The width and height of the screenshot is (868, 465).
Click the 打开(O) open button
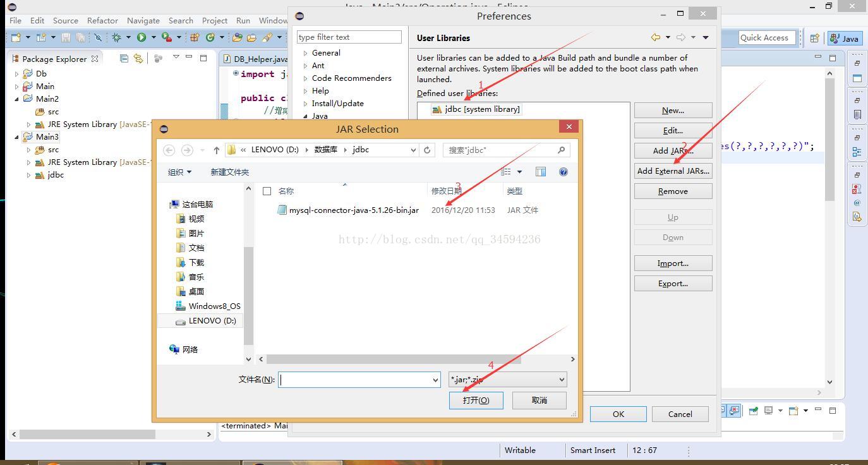tap(476, 400)
